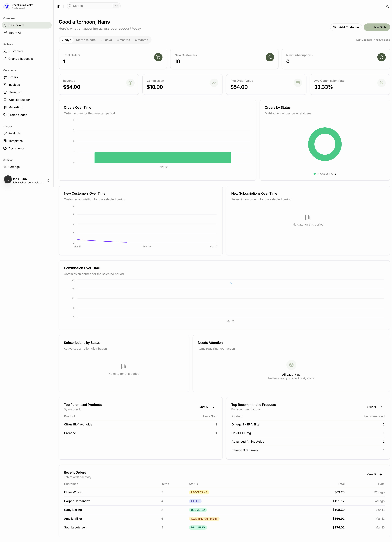Click the Add Customer button
392x542 pixels.
pos(346,27)
